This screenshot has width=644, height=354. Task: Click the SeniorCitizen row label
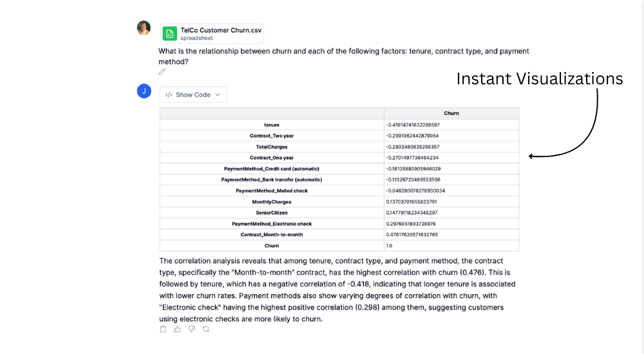tap(272, 213)
